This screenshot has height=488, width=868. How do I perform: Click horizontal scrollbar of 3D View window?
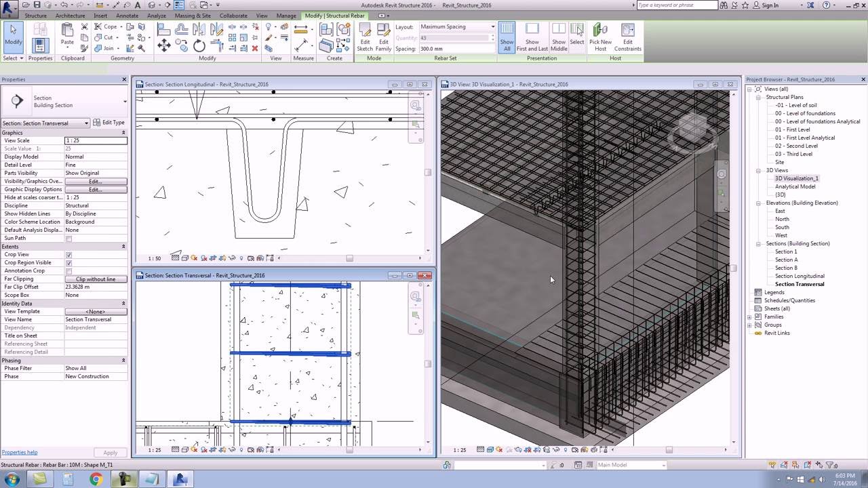(668, 450)
